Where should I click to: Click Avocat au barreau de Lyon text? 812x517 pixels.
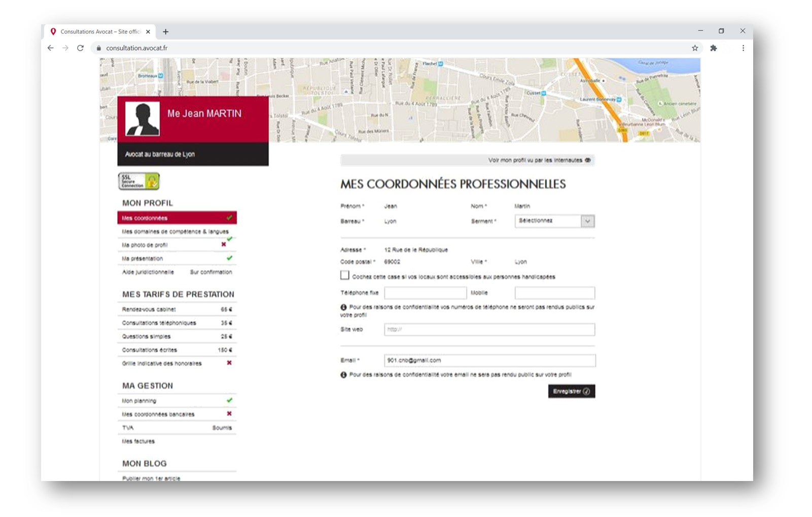(160, 154)
